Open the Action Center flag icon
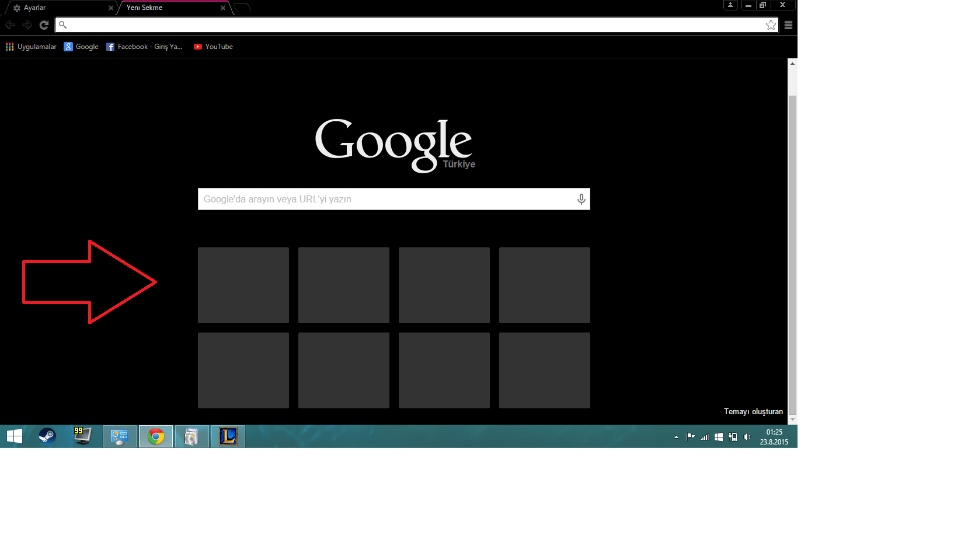Screen dimensions: 968x560 [690, 437]
